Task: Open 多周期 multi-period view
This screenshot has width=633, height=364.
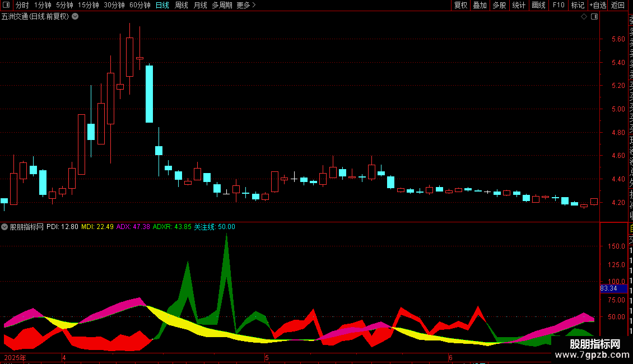Action: pyautogui.click(x=222, y=5)
